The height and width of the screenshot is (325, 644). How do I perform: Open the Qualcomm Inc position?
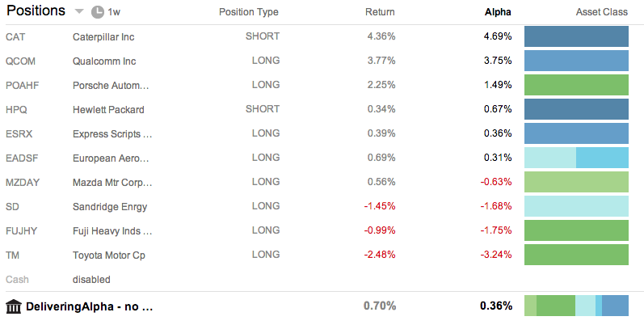click(104, 61)
